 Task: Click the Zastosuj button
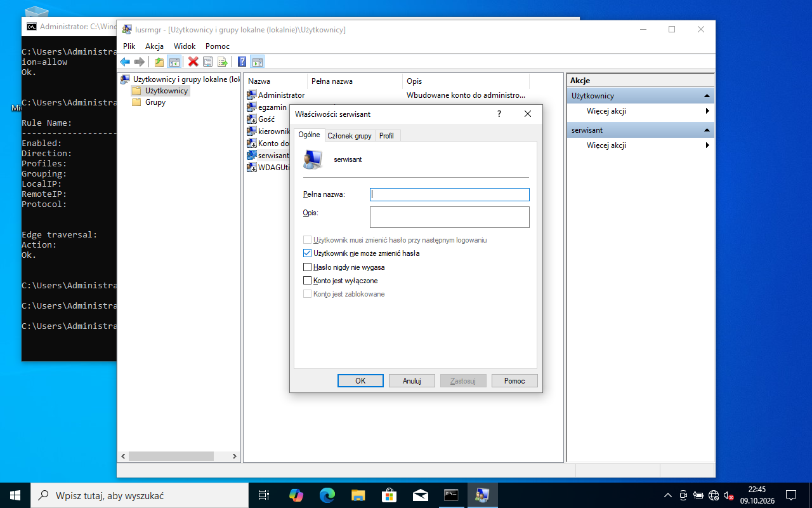(463, 381)
